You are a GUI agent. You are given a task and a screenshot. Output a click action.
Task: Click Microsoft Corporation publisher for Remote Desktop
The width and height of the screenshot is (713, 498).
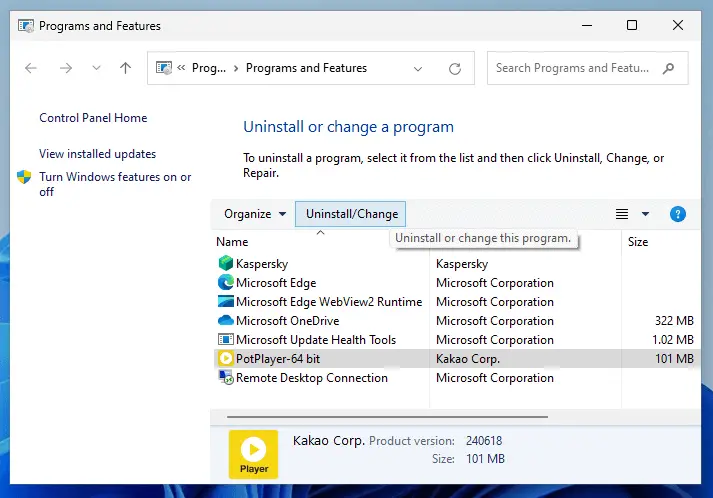coord(495,378)
